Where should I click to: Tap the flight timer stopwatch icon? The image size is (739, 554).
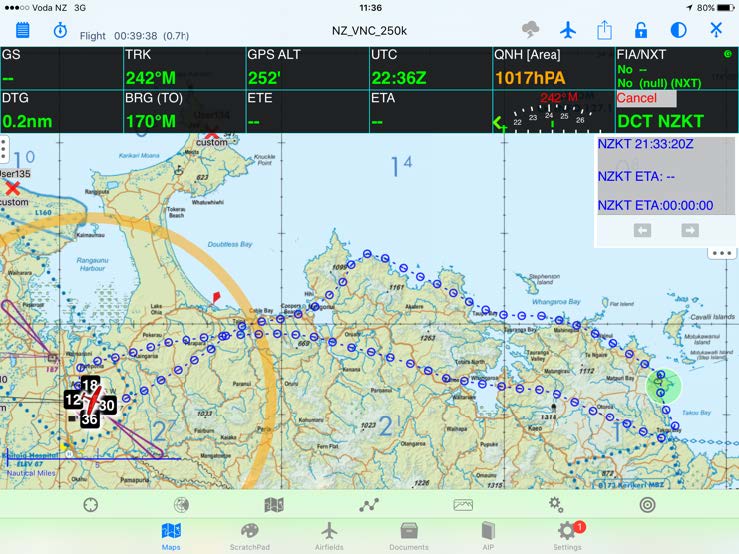60,30
